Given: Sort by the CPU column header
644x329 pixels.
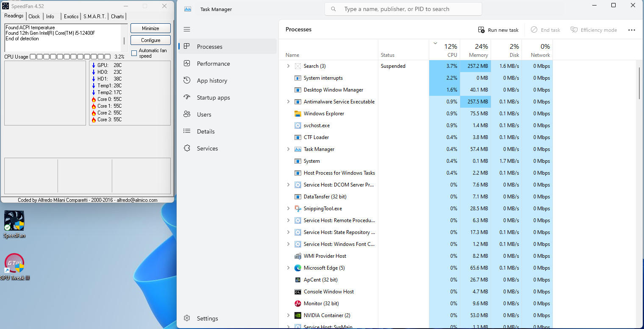Looking at the screenshot, I should (x=444, y=50).
